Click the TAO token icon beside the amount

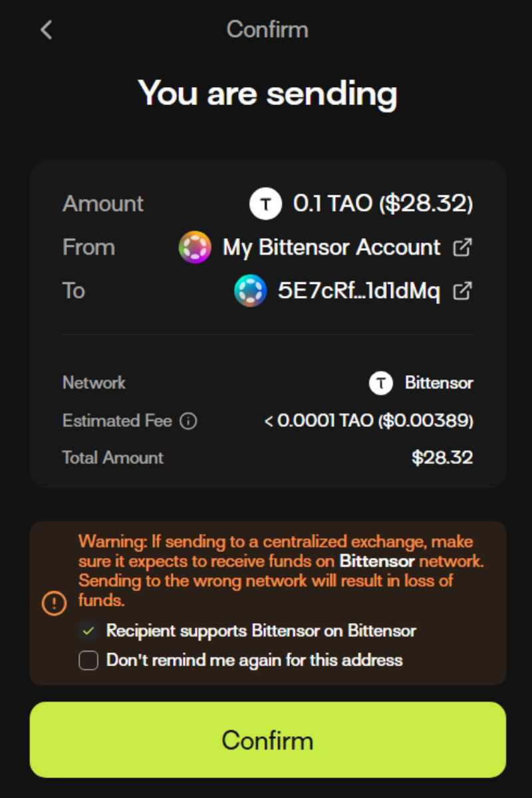point(265,203)
